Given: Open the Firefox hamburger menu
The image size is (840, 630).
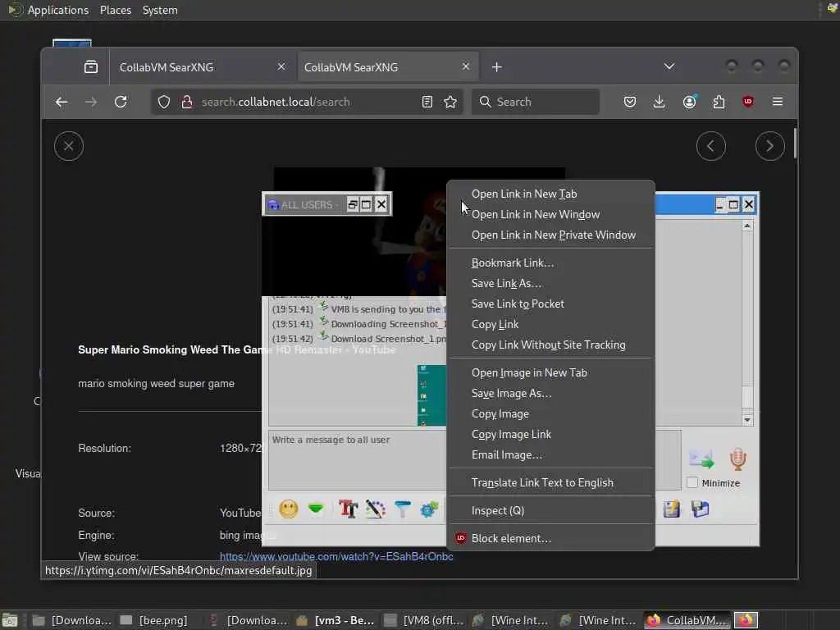Looking at the screenshot, I should 778,102.
